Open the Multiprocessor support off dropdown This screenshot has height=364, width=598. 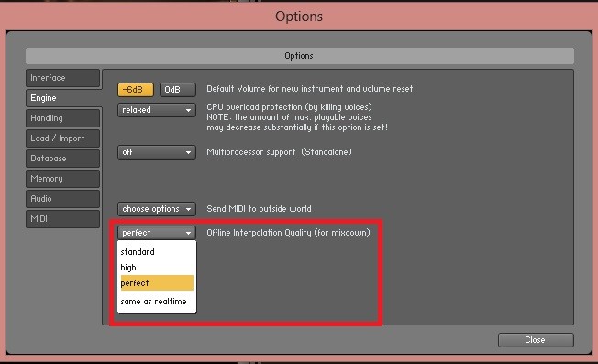157,152
